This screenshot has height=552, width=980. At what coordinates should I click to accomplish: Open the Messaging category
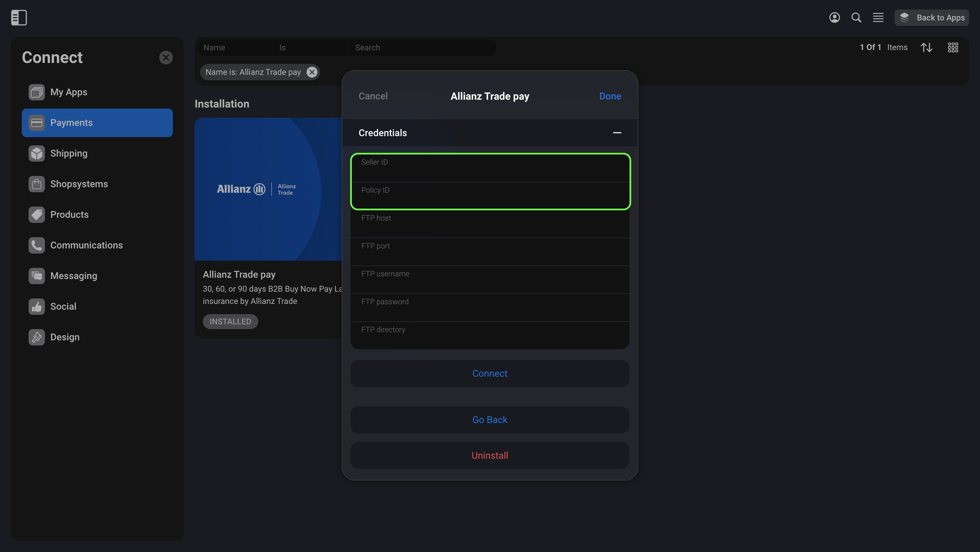tap(97, 276)
